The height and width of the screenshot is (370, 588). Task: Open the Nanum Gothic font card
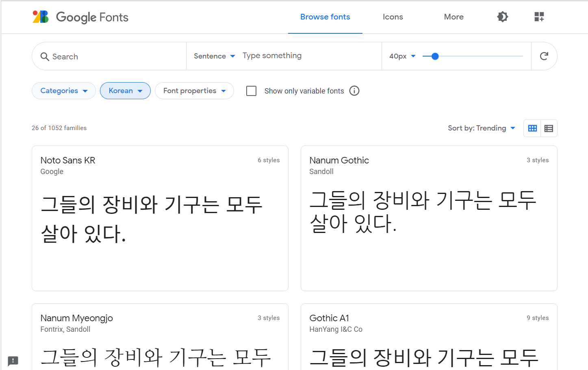pos(429,218)
